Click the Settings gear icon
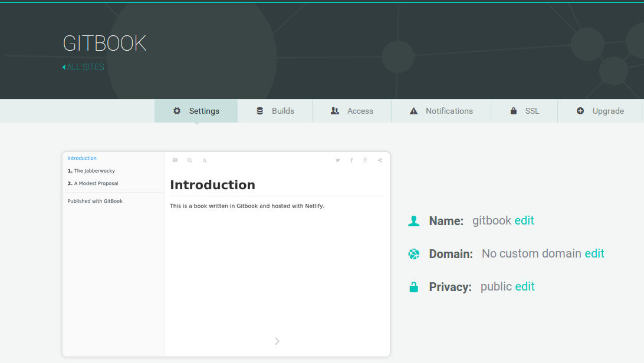This screenshot has width=644, height=363. click(177, 111)
